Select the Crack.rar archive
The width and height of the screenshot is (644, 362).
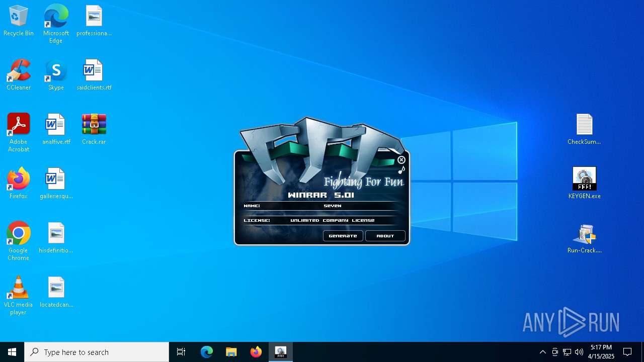tap(94, 129)
